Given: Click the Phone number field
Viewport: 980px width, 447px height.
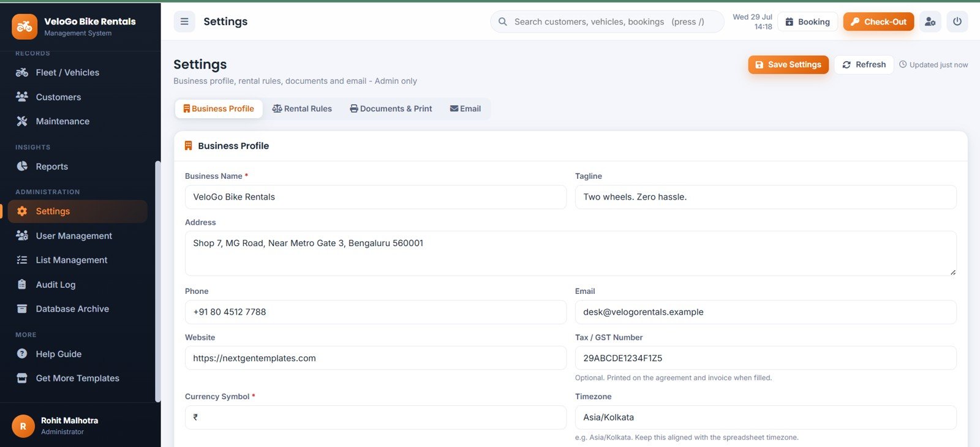Looking at the screenshot, I should tap(375, 312).
